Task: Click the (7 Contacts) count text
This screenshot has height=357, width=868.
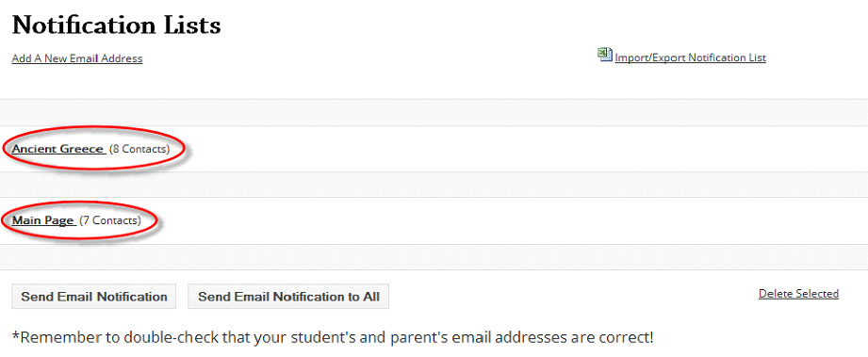Action: (110, 220)
